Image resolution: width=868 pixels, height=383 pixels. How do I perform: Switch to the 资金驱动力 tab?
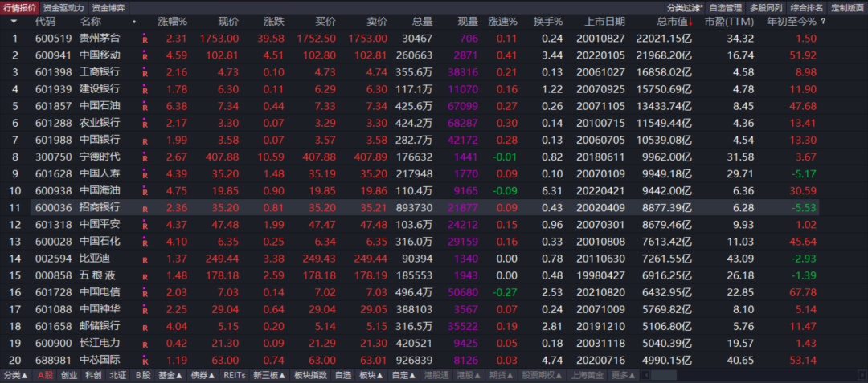point(63,7)
